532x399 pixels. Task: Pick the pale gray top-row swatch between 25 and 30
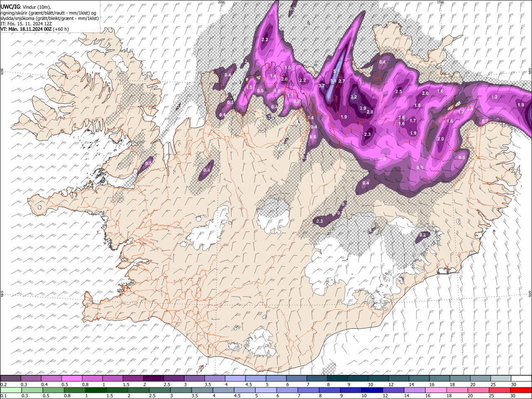[x=501, y=378]
